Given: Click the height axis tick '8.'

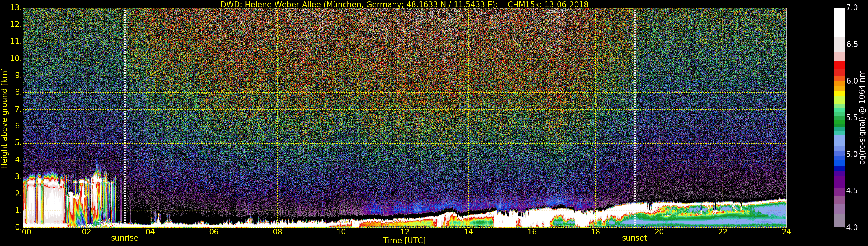Looking at the screenshot, I should pos(18,92).
